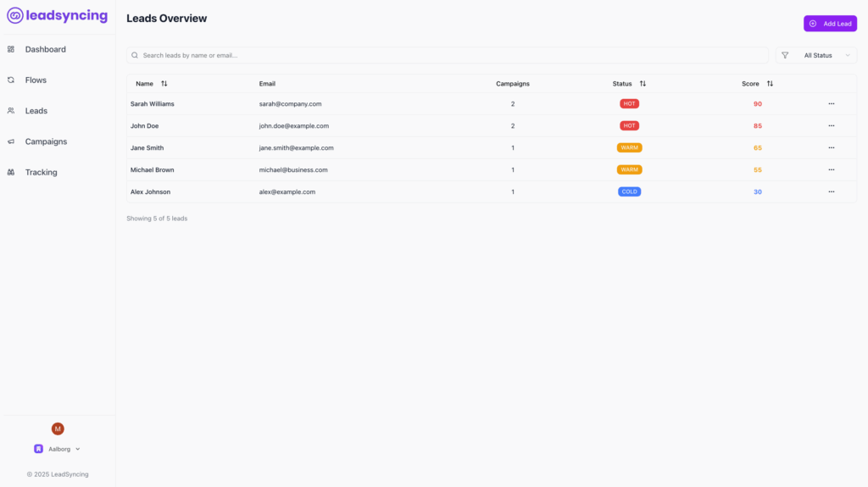The width and height of the screenshot is (868, 487).
Task: Navigate to Campaigns
Action: click(x=46, y=141)
